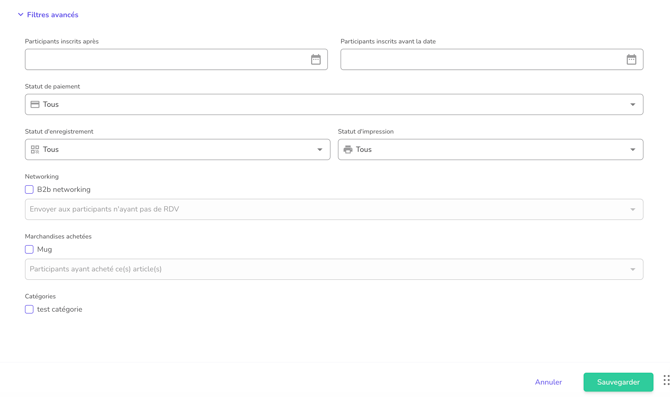The width and height of the screenshot is (670, 397).
Task: Click the Annuler link
Action: tap(548, 382)
